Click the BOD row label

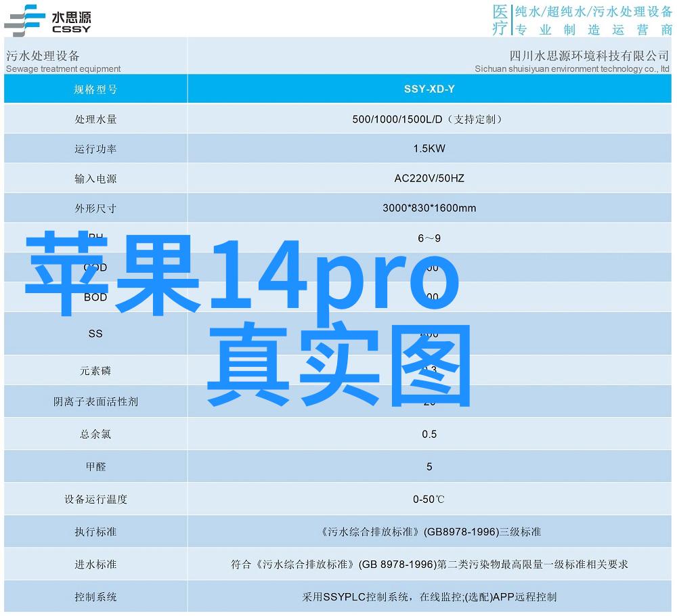pyautogui.click(x=95, y=297)
